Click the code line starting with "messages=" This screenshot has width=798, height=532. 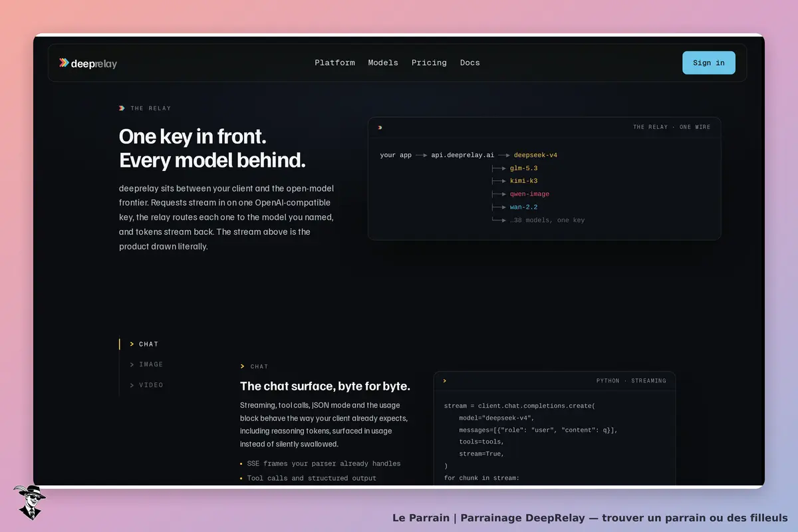(x=538, y=430)
